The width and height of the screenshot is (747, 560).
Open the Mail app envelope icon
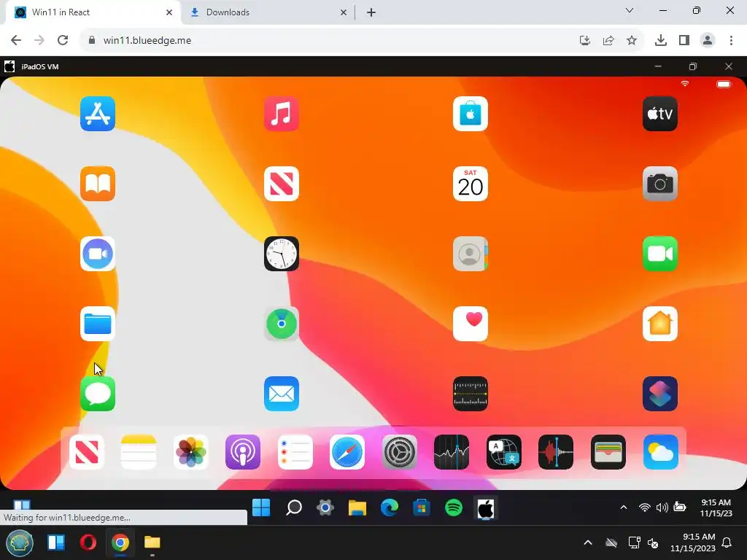282,394
